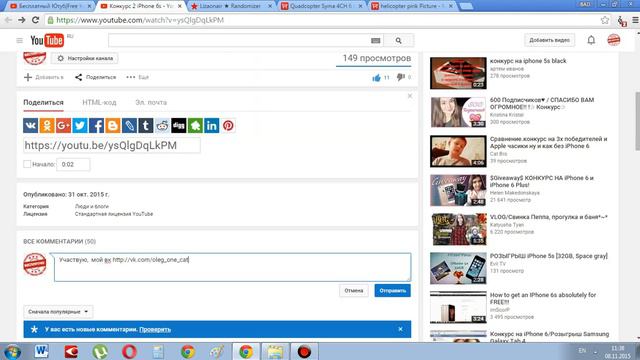Click the browser address bar

point(322,20)
